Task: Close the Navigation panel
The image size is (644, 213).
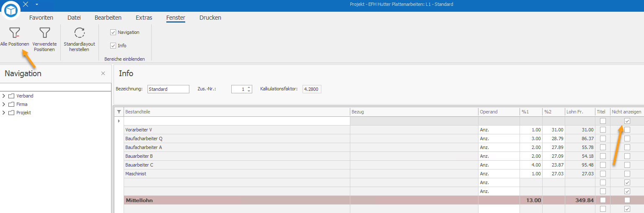Action: click(x=103, y=73)
